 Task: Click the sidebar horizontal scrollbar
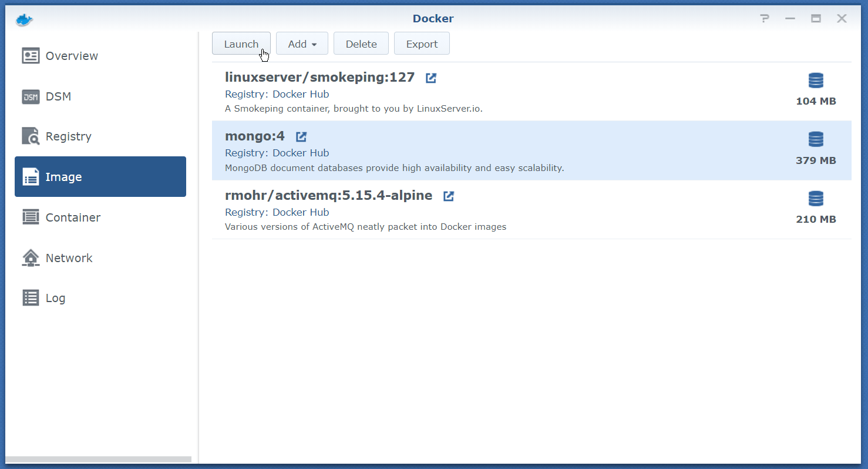[98, 459]
